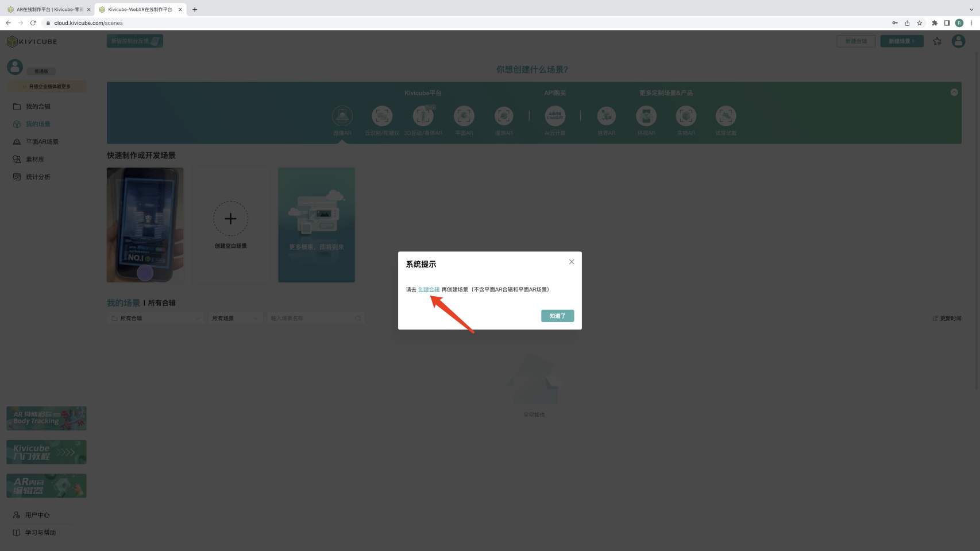Open the AI云计算 ChatGPT icon

coord(555,116)
